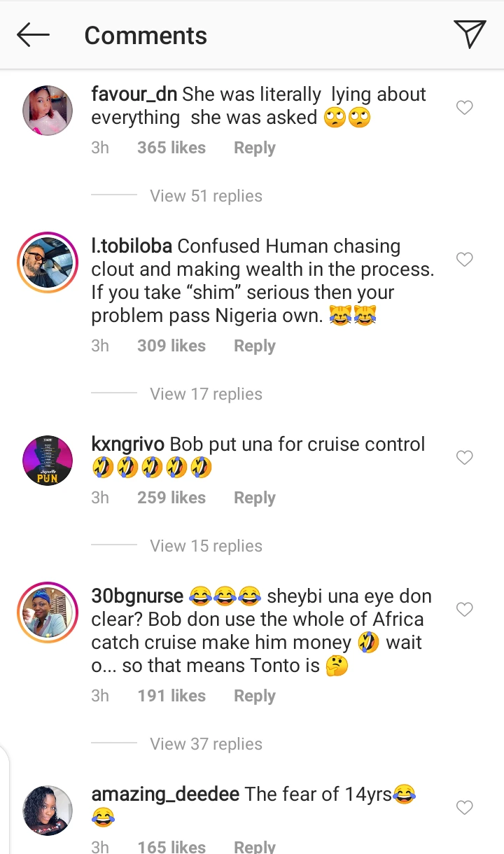Open the amazing_deedee username link
Image resolution: width=504 pixels, height=854 pixels.
pos(165,794)
